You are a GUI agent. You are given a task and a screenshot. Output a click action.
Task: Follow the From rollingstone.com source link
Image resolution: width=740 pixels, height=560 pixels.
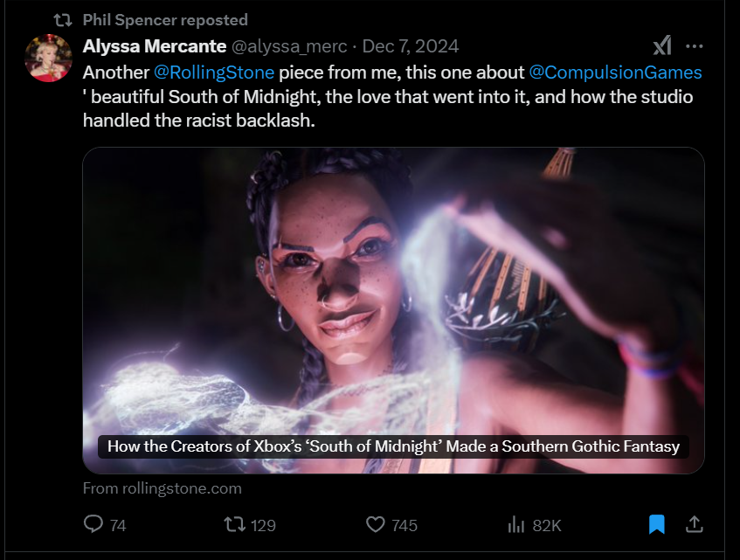pyautogui.click(x=162, y=488)
